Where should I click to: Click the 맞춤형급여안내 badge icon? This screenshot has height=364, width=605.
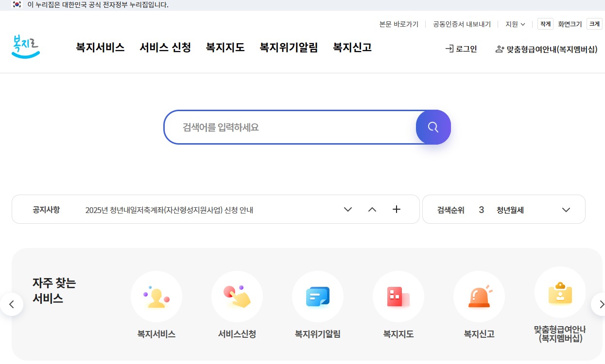[560, 293]
